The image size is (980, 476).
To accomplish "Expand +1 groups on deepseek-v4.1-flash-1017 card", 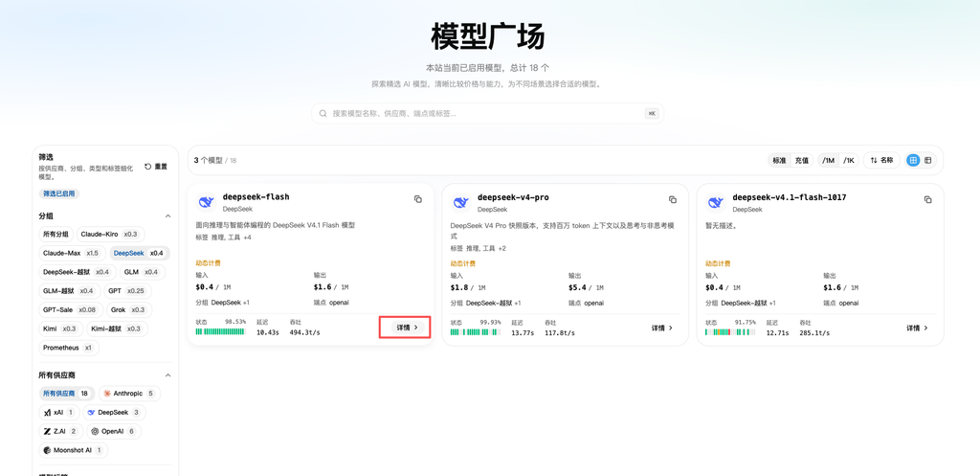I will click(x=771, y=303).
